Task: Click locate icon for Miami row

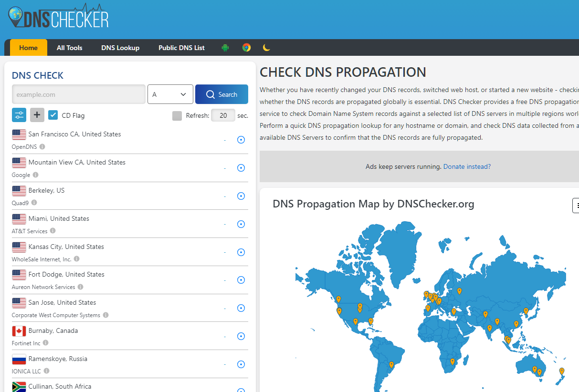Action: pos(241,224)
